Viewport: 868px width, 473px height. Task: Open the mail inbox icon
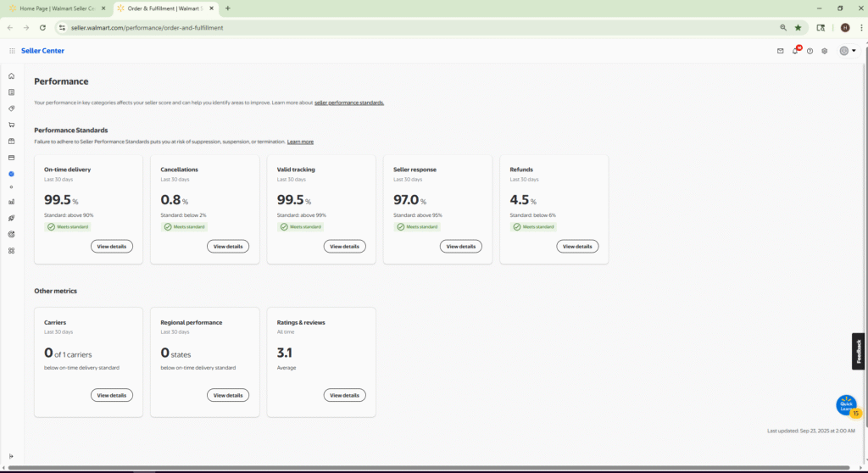[x=780, y=51]
